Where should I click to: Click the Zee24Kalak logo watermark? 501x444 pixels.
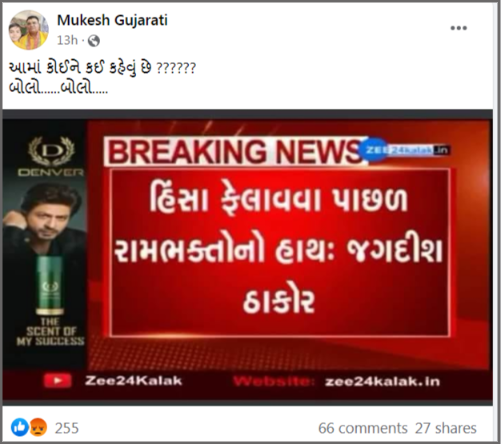click(405, 150)
